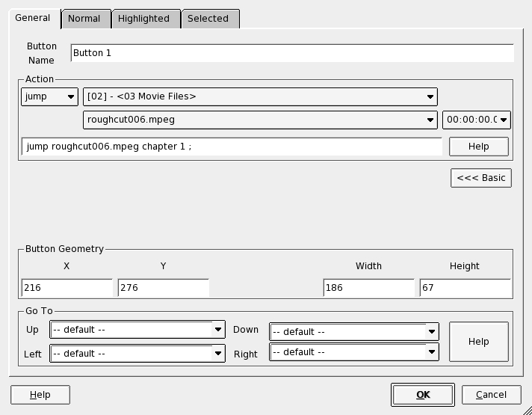Click the General tab
532x415 pixels.
coord(32,18)
